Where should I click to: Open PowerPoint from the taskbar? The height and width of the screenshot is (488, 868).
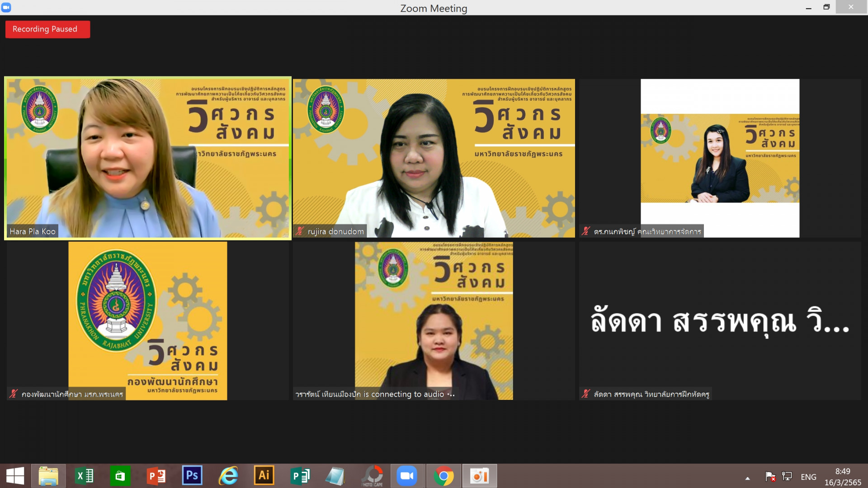156,476
